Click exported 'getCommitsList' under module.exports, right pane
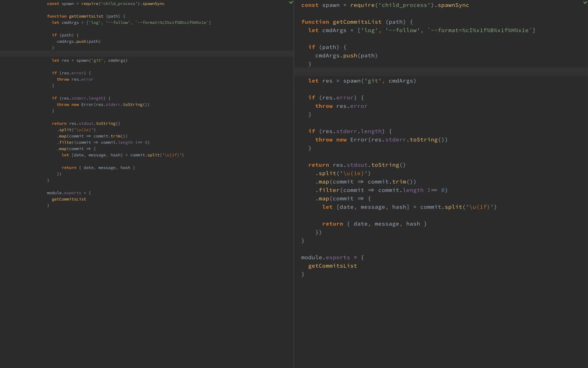 [x=333, y=266]
